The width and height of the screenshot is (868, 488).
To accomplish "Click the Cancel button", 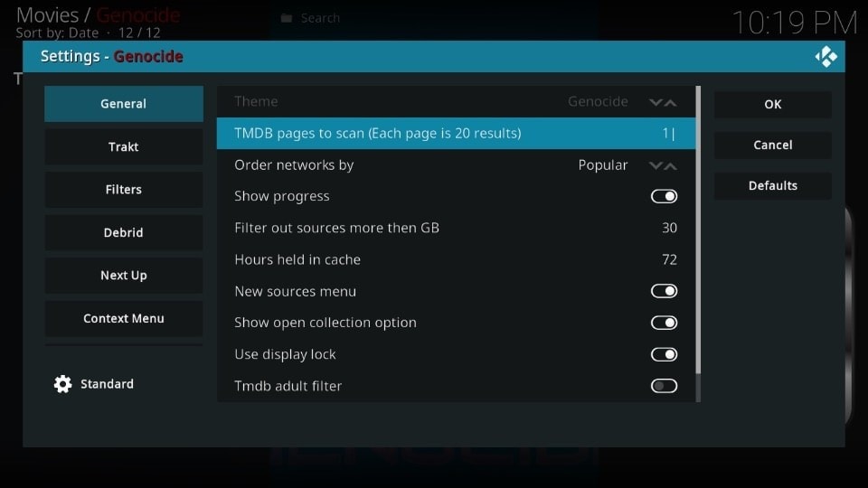I will (773, 145).
